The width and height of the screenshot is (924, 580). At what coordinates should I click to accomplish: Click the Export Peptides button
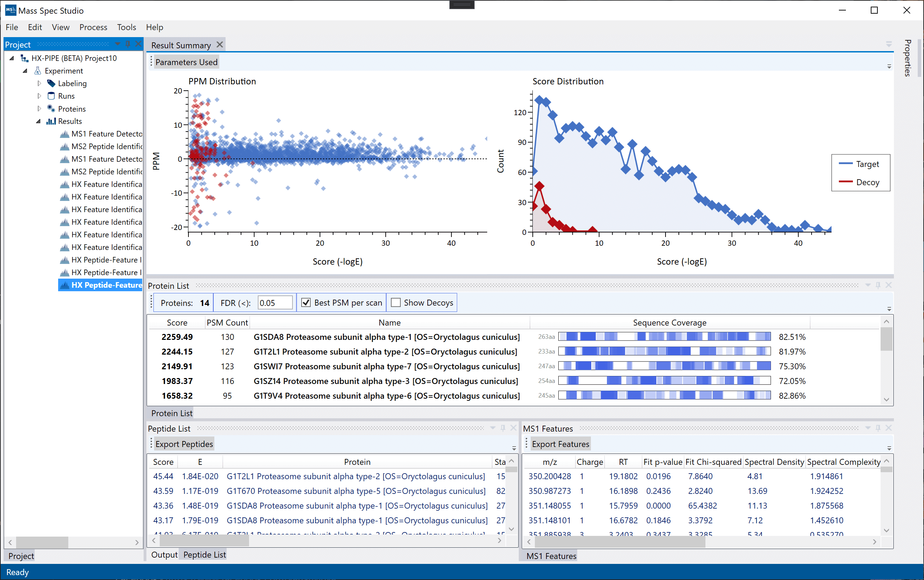click(x=184, y=444)
